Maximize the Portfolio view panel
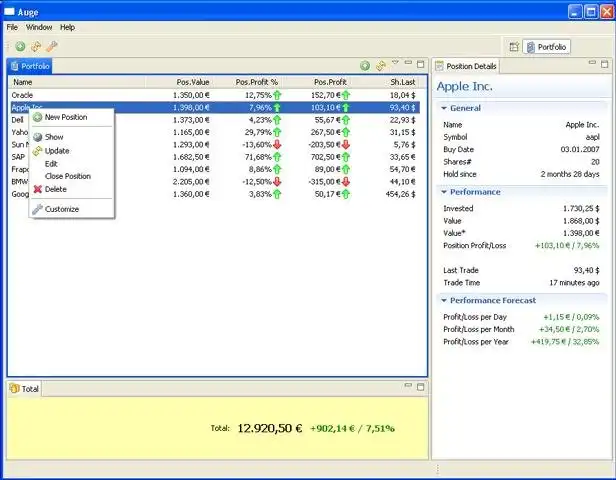This screenshot has width=616, height=480. (421, 64)
